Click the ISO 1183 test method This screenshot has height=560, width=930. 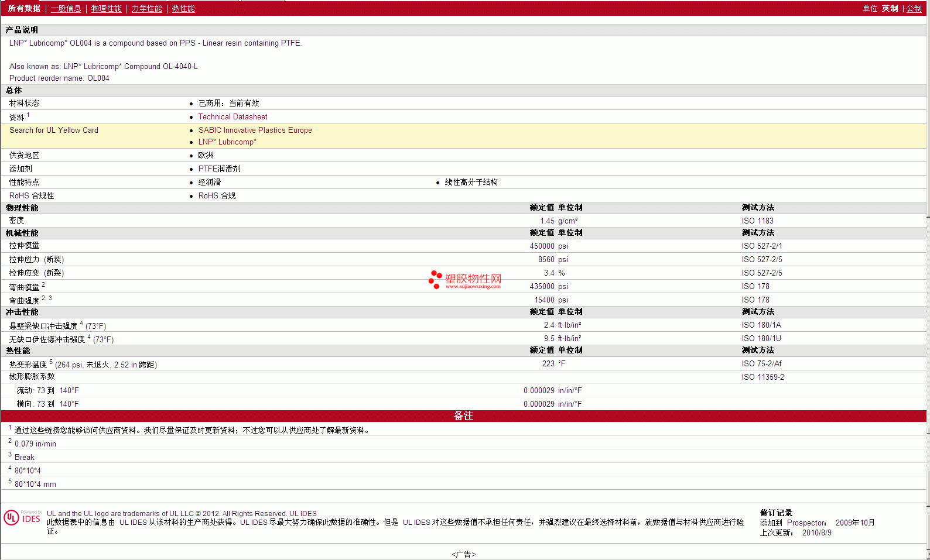[757, 221]
